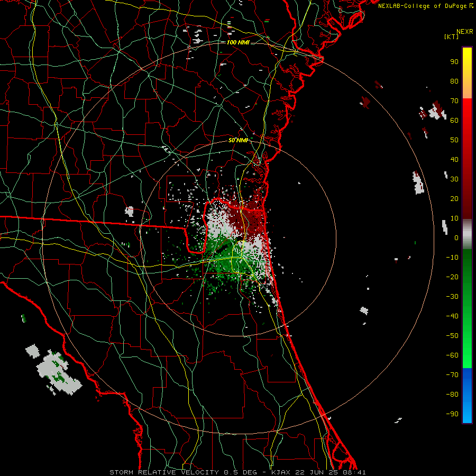This screenshot has width=476, height=476.
Task: Select the -50 value on velocity scale
Action: point(452,336)
